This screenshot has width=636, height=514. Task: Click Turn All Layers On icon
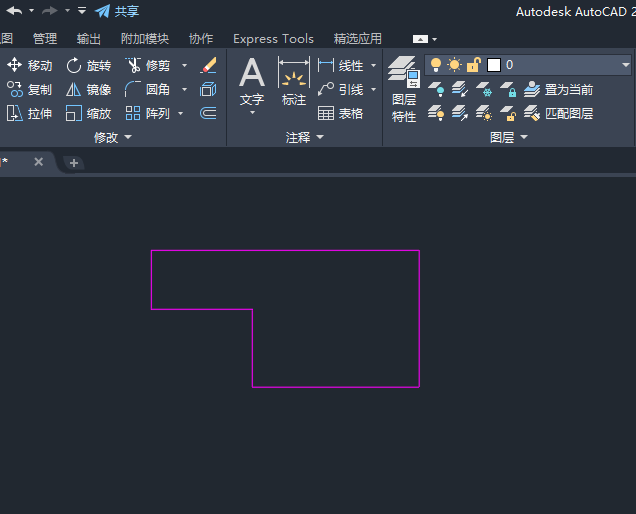click(436, 113)
